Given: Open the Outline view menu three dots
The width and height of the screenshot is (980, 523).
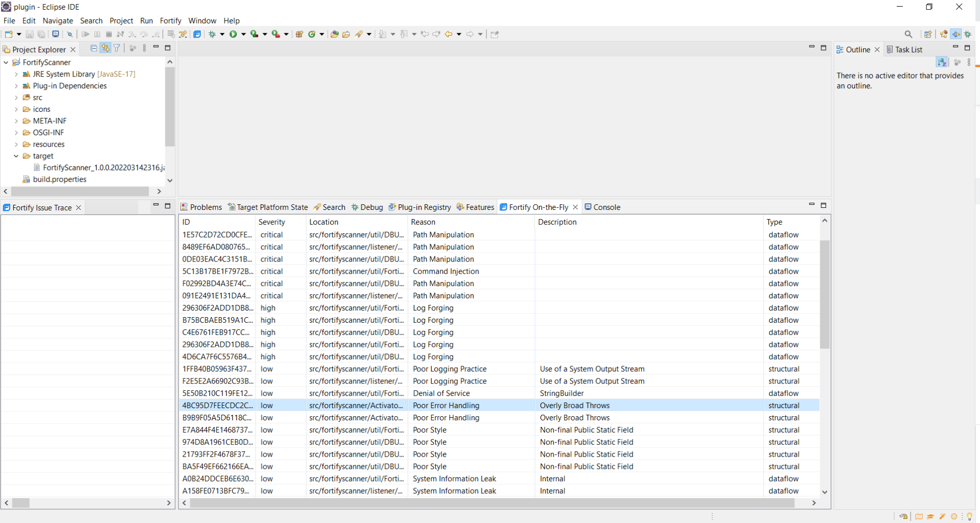Looking at the screenshot, I should click(969, 62).
